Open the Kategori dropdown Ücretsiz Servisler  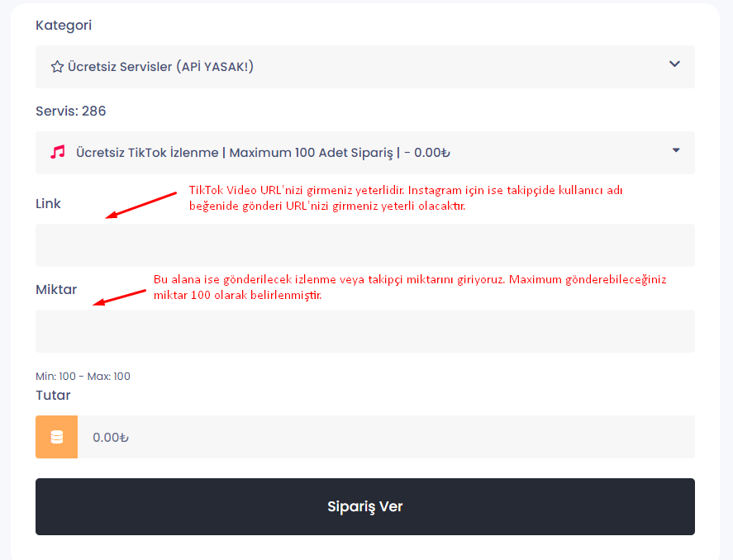(365, 67)
